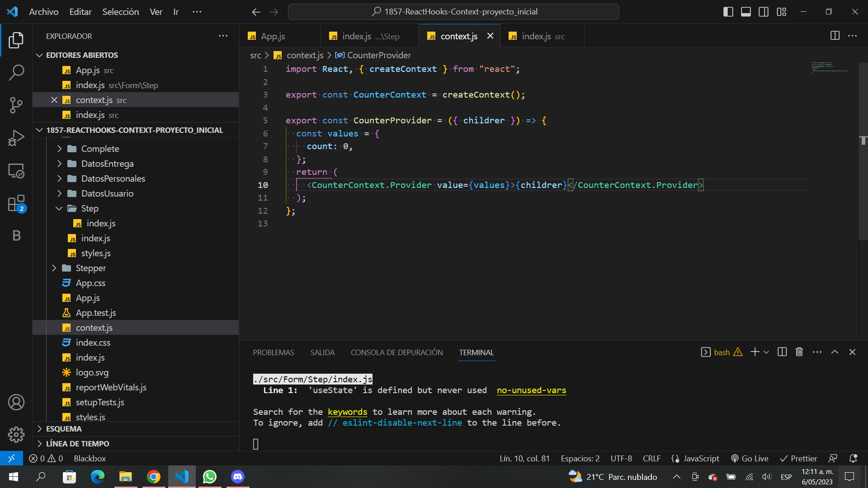Click the no-unused-vars warning link

tap(531, 389)
